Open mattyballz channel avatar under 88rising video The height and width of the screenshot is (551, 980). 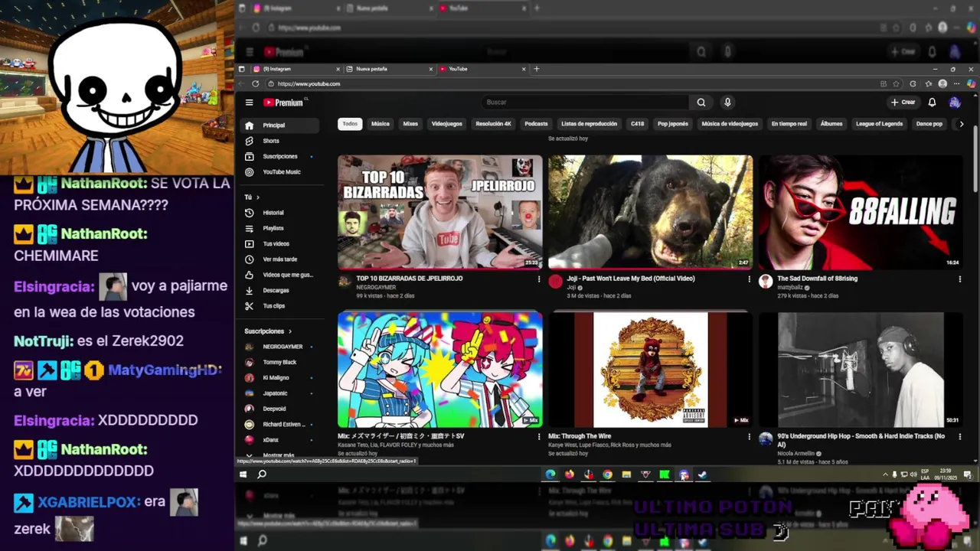[766, 282]
